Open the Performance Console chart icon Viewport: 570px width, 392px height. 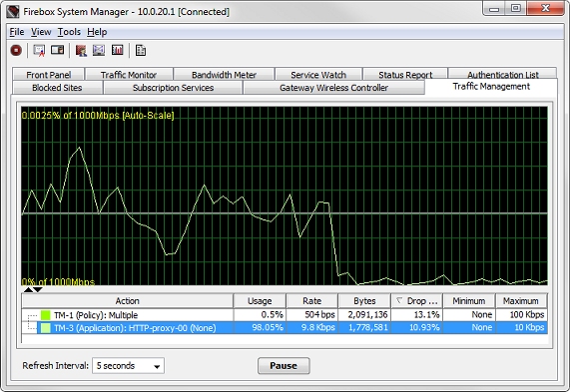tap(118, 50)
